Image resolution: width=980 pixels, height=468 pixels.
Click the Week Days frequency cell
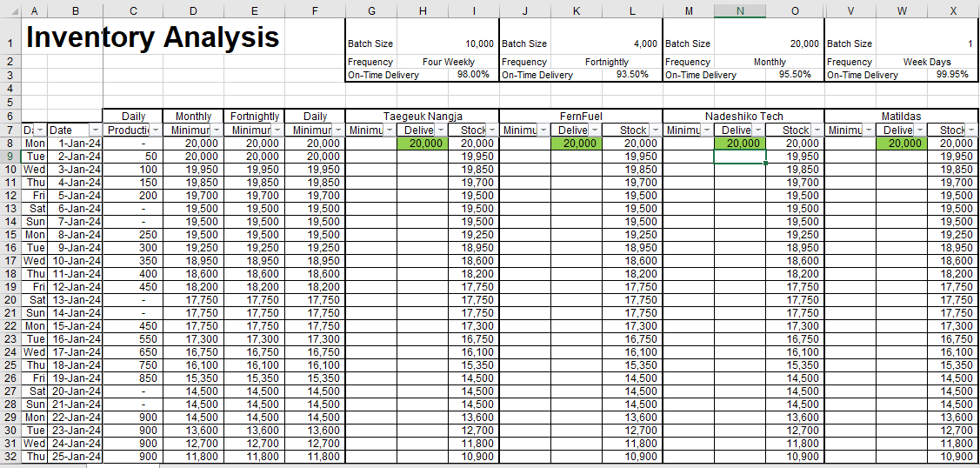pos(927,62)
